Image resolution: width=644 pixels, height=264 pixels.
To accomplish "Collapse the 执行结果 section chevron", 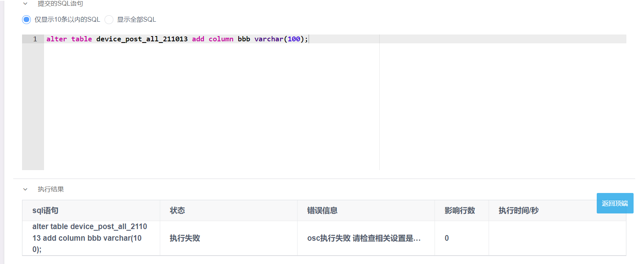I will (x=25, y=189).
